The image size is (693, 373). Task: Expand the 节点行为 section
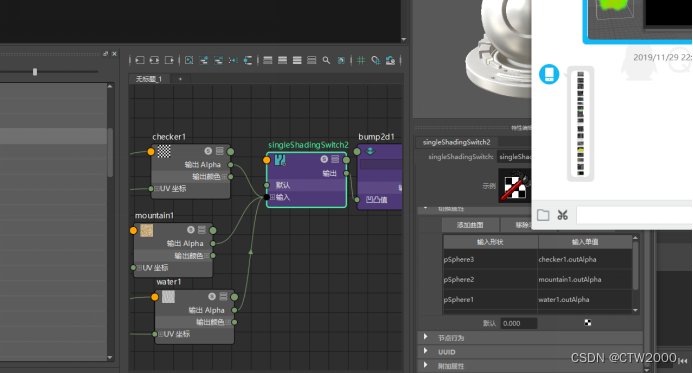point(426,337)
